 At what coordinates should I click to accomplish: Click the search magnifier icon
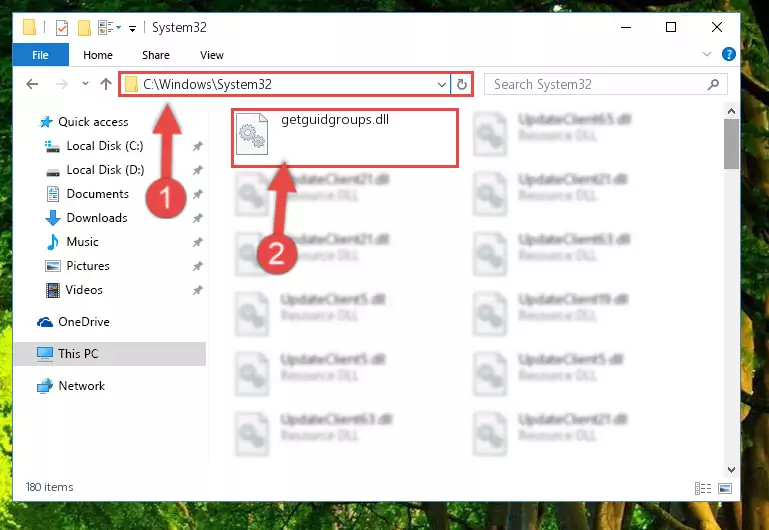click(714, 84)
